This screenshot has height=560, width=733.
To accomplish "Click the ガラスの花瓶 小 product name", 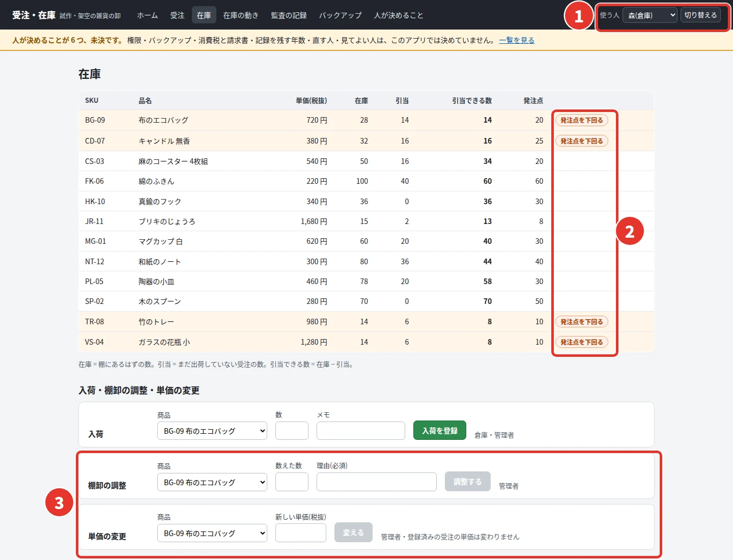I will tap(164, 342).
